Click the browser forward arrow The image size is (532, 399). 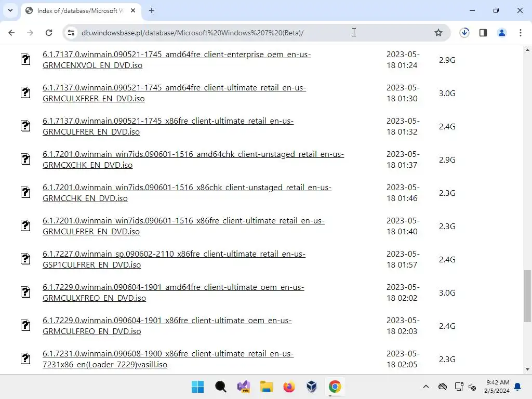pyautogui.click(x=30, y=33)
